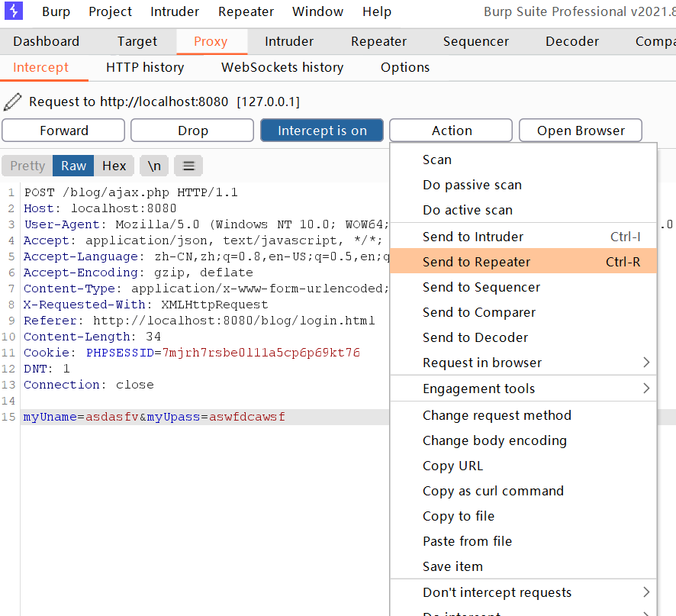This screenshot has height=616, width=676.
Task: Choose Do active scan
Action: coord(523,210)
